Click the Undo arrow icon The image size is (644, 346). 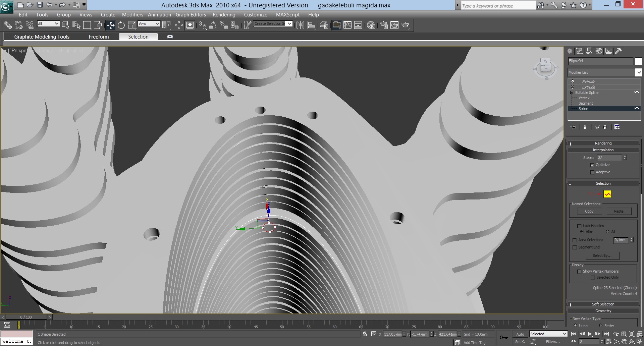49,5
